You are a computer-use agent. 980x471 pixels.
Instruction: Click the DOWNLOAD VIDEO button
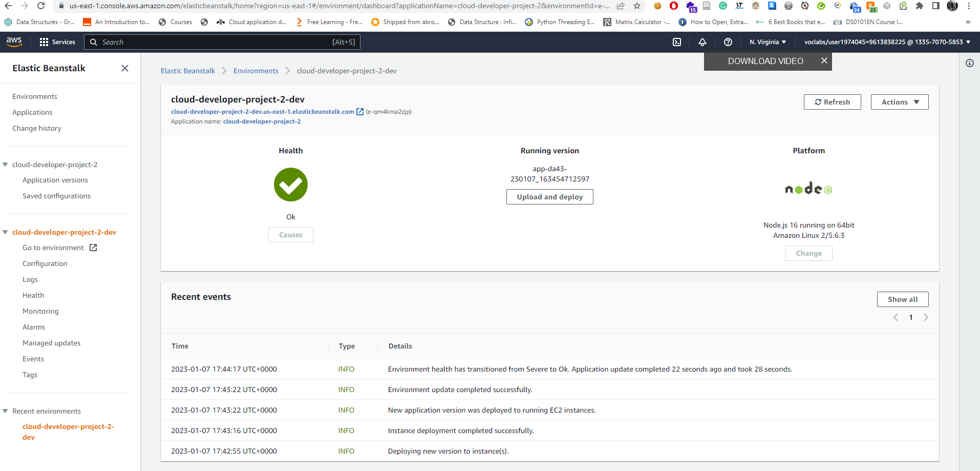(x=765, y=61)
